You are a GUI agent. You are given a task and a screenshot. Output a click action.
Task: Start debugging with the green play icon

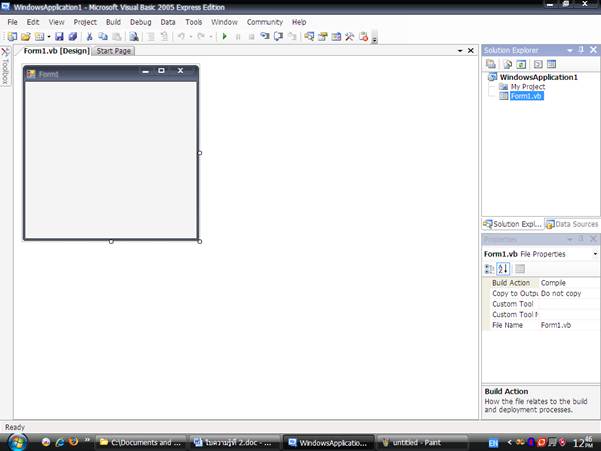pyautogui.click(x=225, y=36)
